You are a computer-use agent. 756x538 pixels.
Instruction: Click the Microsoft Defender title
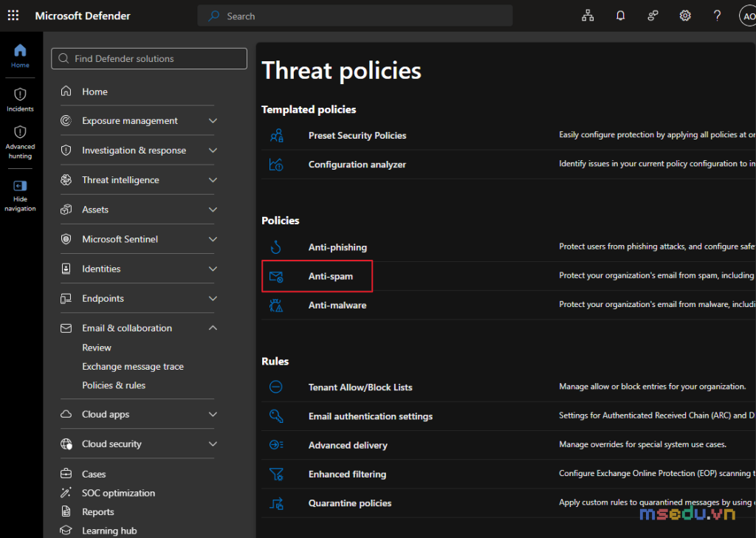[83, 16]
